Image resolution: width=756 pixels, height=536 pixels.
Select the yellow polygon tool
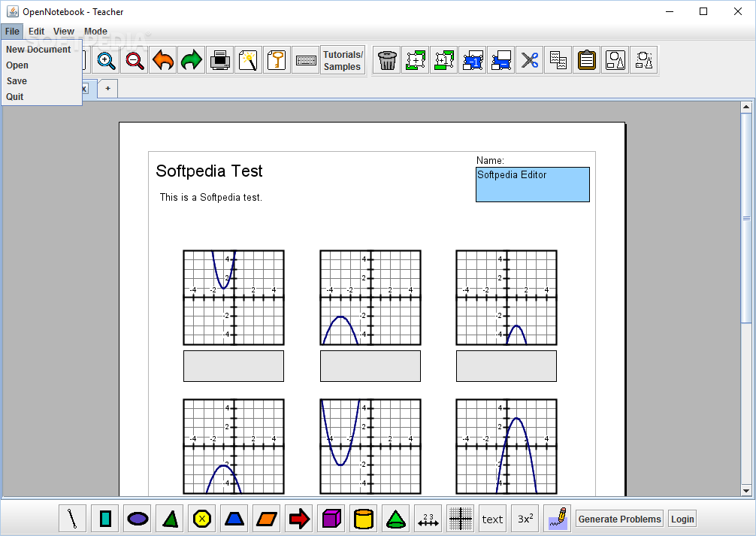click(202, 519)
